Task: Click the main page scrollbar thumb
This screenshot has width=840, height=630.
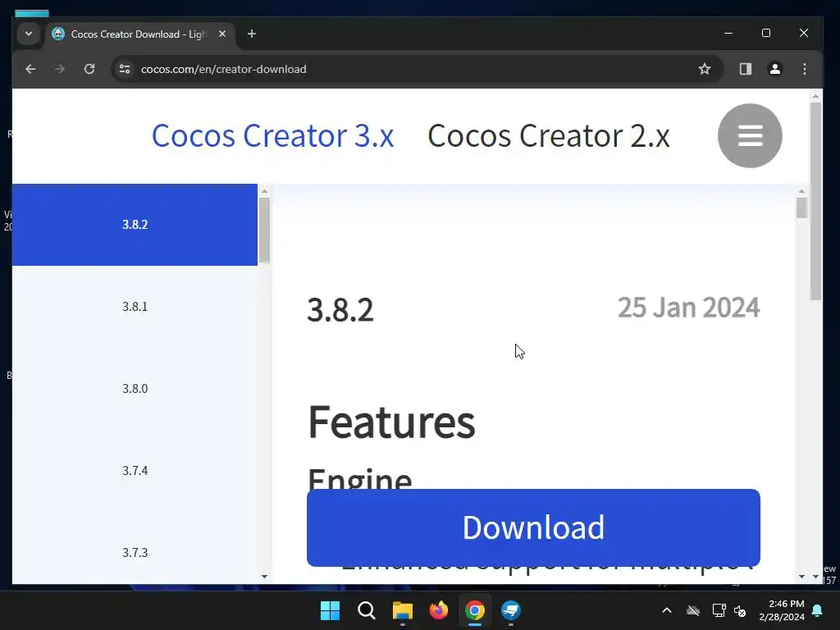Action: point(815,201)
